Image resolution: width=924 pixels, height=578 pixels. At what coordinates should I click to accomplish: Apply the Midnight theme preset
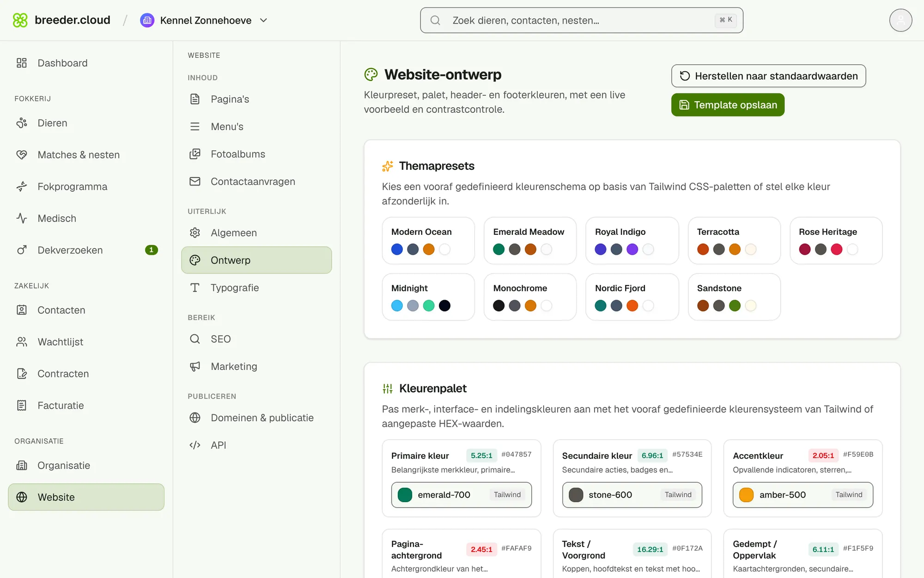coord(428,297)
